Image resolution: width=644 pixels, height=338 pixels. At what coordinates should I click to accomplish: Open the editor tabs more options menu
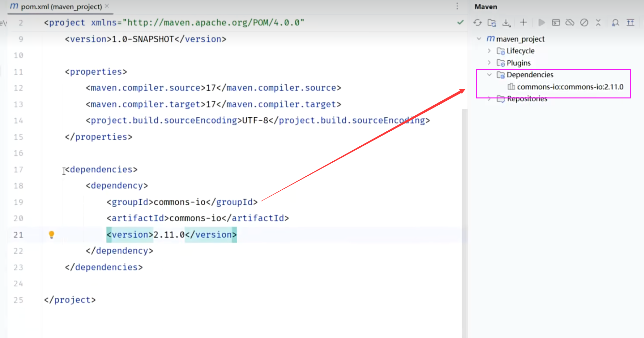pyautogui.click(x=457, y=6)
